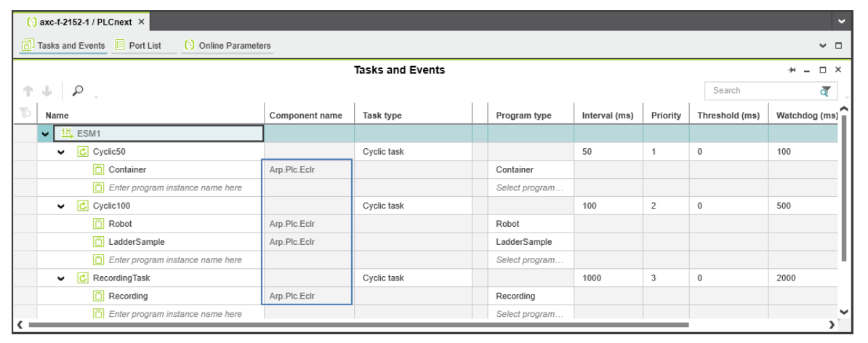Collapse the Cyclic50 task
The width and height of the screenshot is (868, 343).
click(x=62, y=152)
